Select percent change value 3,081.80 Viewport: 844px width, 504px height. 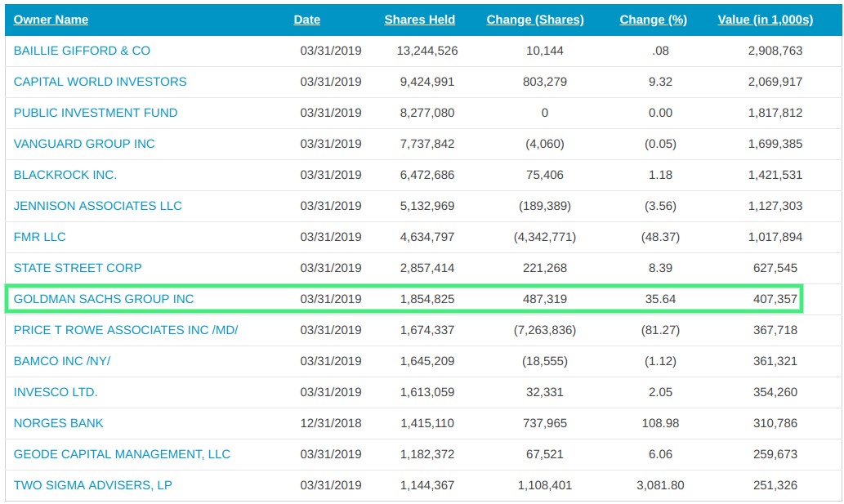(660, 485)
